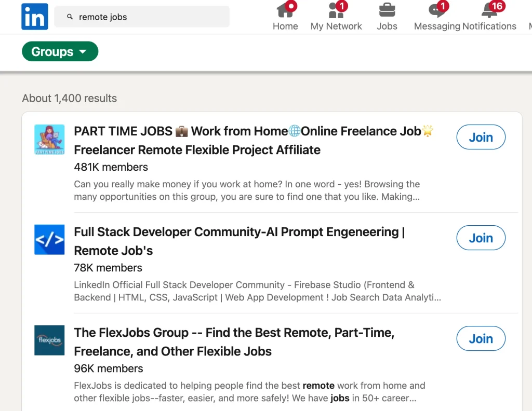
Task: Open The FlexJobs Group title link
Action: click(234, 341)
